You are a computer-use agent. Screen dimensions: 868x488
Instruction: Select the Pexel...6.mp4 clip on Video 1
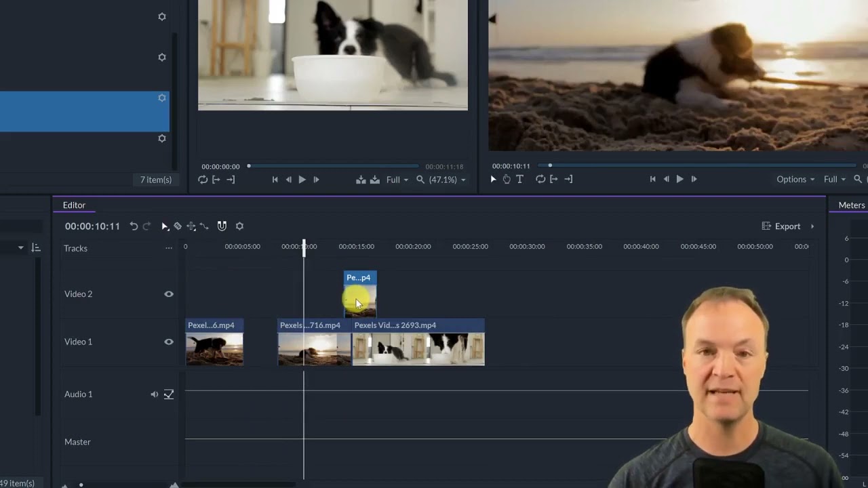click(x=214, y=342)
